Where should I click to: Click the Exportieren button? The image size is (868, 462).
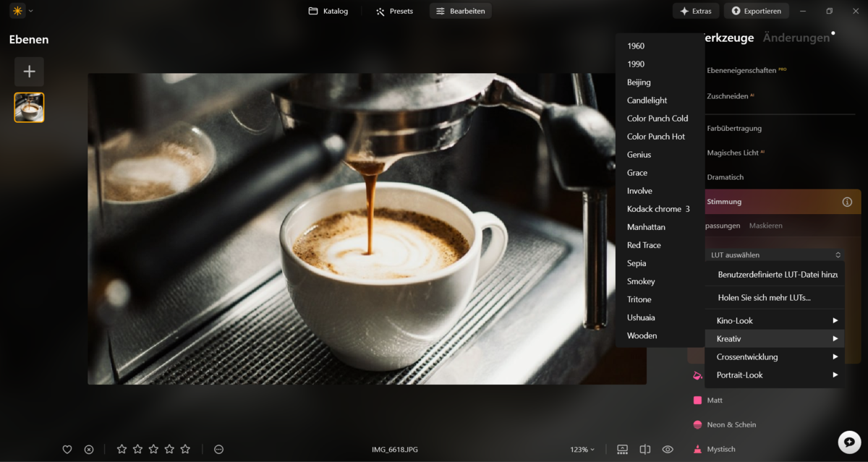(x=756, y=11)
